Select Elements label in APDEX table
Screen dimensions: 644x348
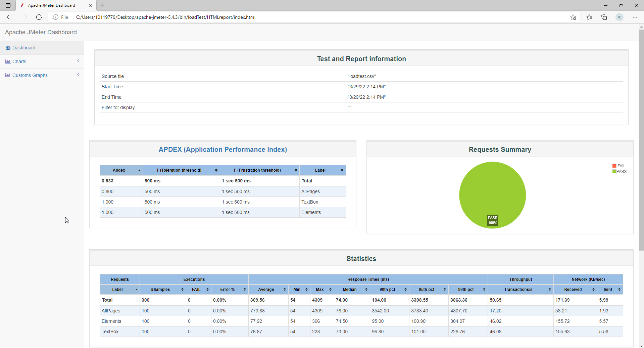[x=311, y=212]
